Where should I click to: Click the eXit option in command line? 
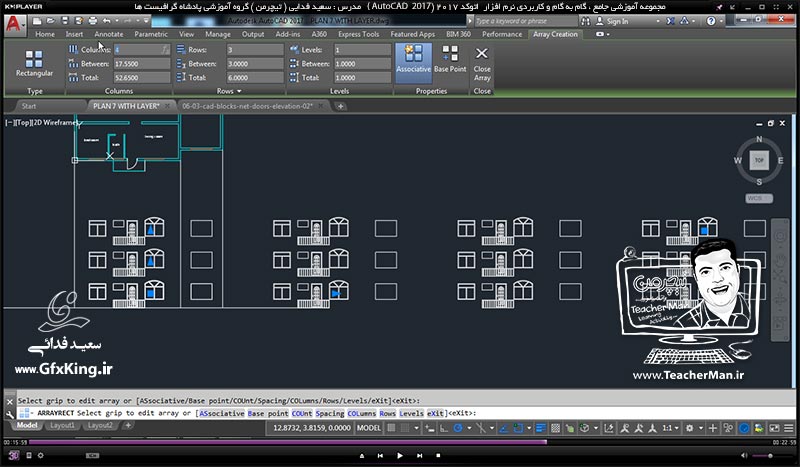coord(435,413)
